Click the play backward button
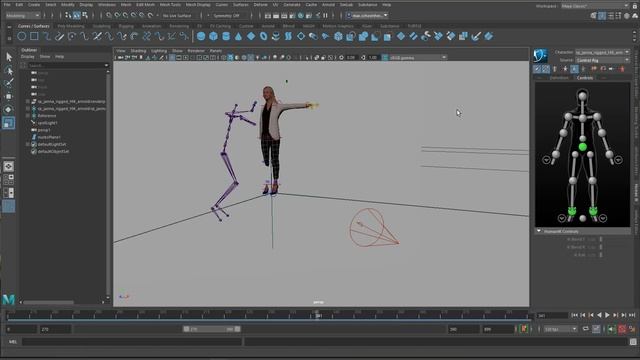The width and height of the screenshot is (640, 360). (x=599, y=315)
